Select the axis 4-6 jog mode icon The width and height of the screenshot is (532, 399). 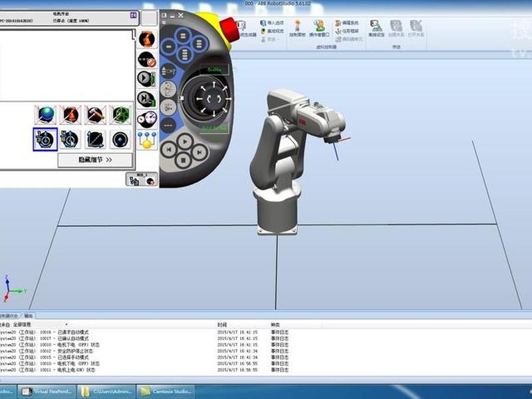(70, 139)
